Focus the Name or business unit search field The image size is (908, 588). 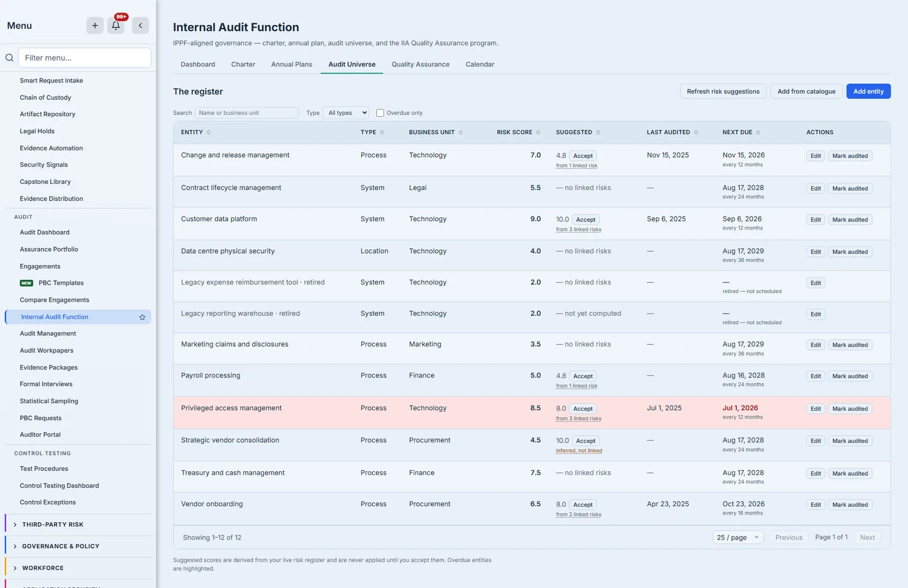(x=247, y=113)
